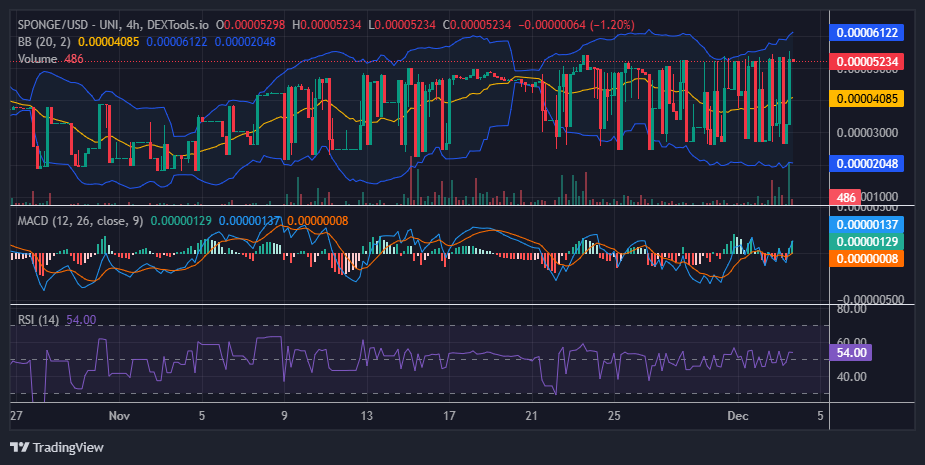Viewport: 925px width, 465px height.
Task: Click the 9 date label on time axis
Action: [284, 415]
